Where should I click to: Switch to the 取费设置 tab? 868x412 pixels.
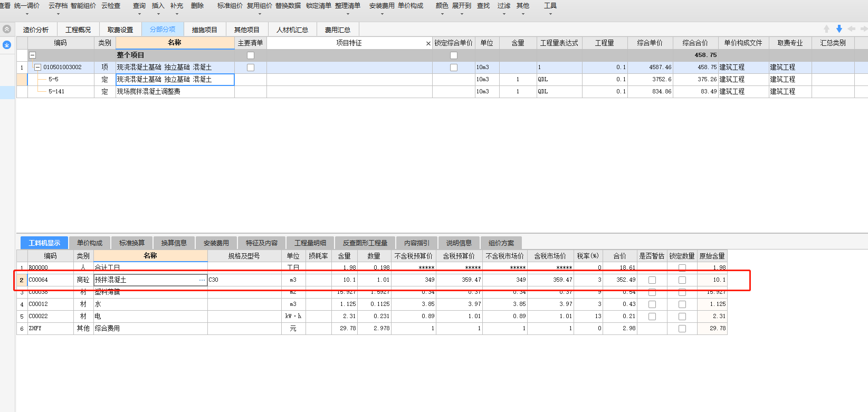pyautogui.click(x=120, y=30)
